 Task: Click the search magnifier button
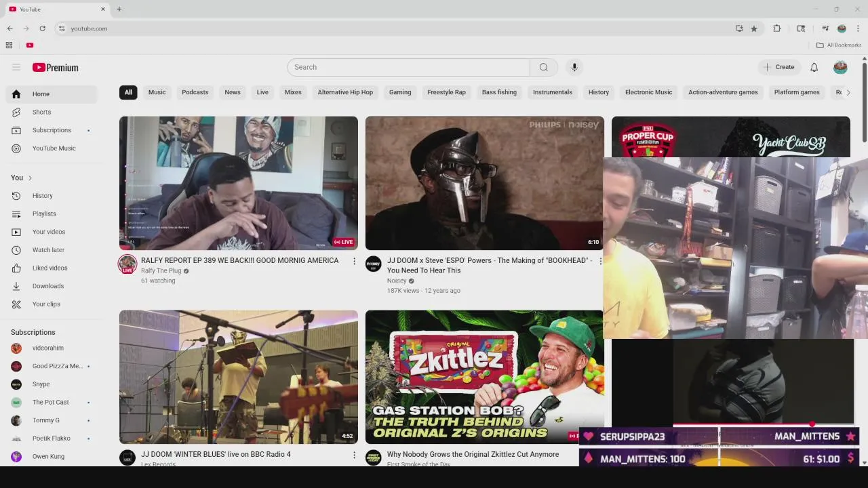543,67
